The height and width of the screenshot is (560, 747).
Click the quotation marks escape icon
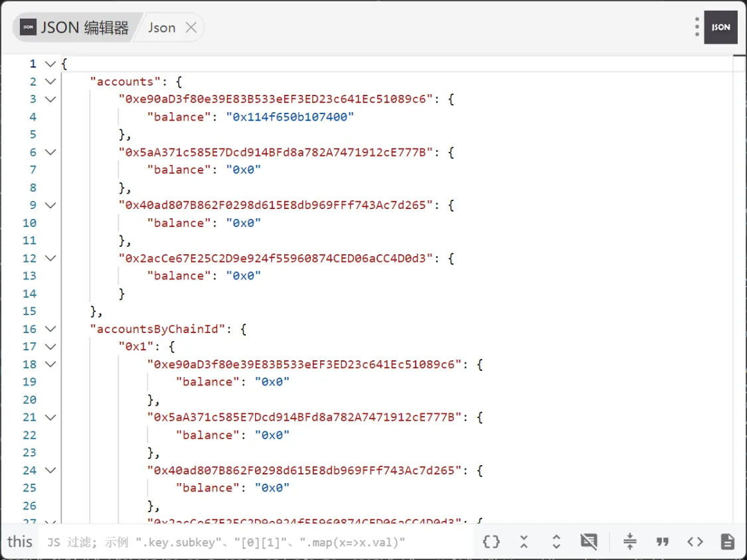point(662,541)
